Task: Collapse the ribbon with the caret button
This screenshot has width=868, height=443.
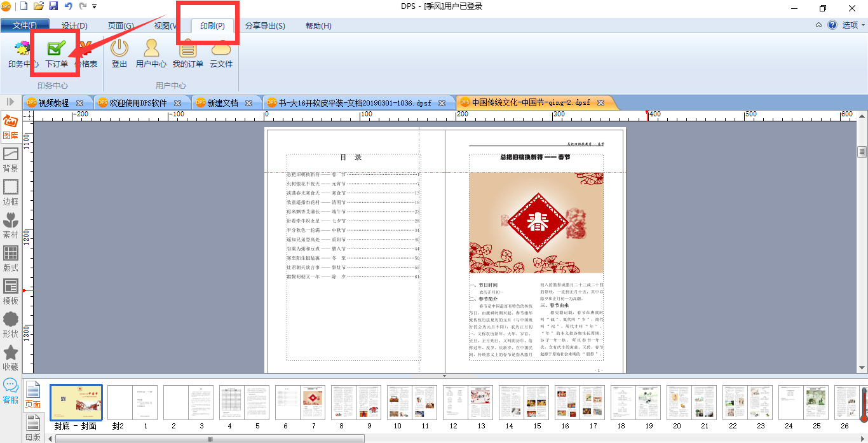Action: click(818, 25)
